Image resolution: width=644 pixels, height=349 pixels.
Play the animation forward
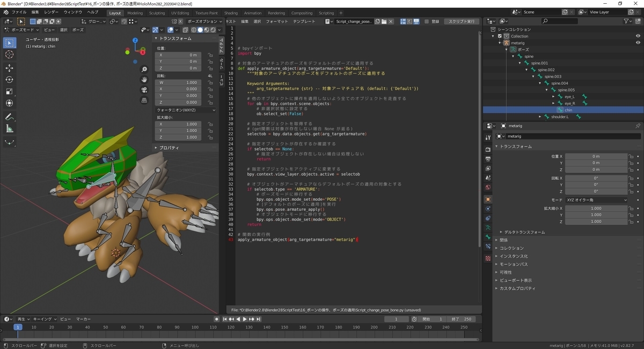click(245, 319)
